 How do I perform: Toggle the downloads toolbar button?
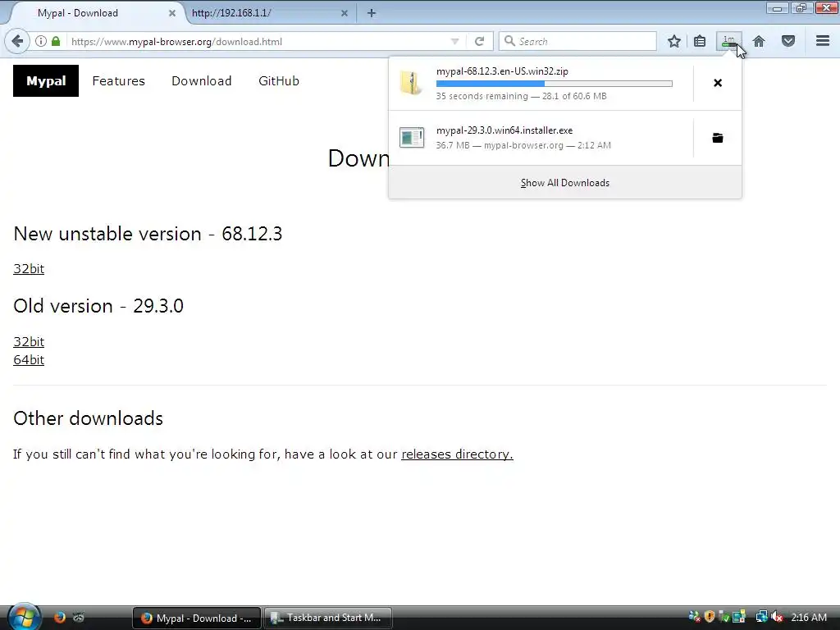point(729,41)
